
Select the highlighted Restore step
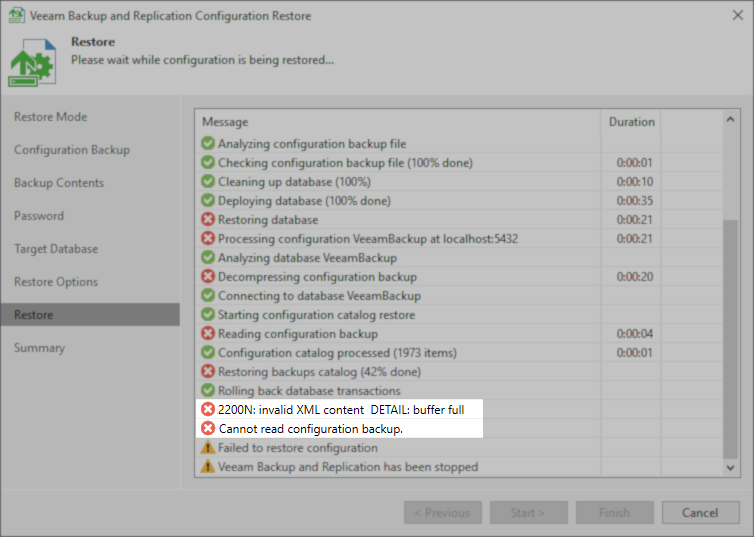90,314
